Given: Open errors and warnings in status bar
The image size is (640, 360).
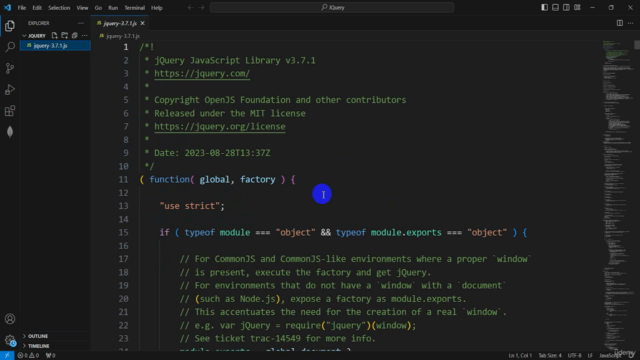Looking at the screenshot, I should pyautogui.click(x=28, y=356).
